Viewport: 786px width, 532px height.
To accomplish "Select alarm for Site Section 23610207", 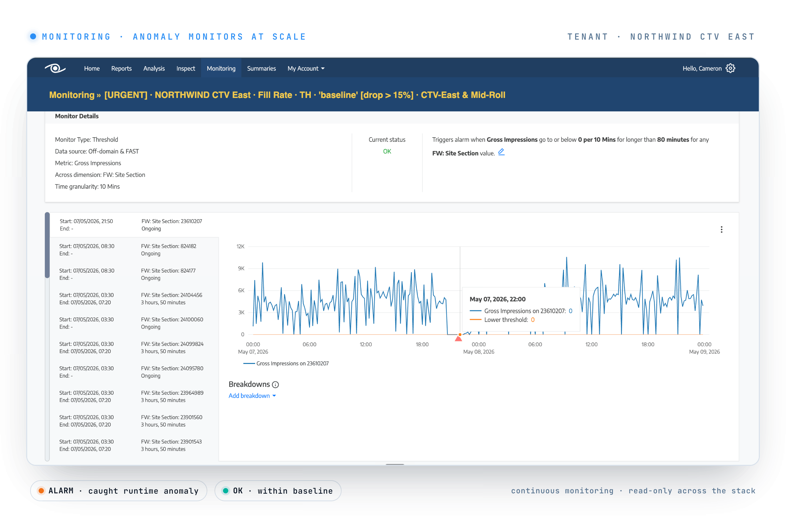I will [x=134, y=225].
